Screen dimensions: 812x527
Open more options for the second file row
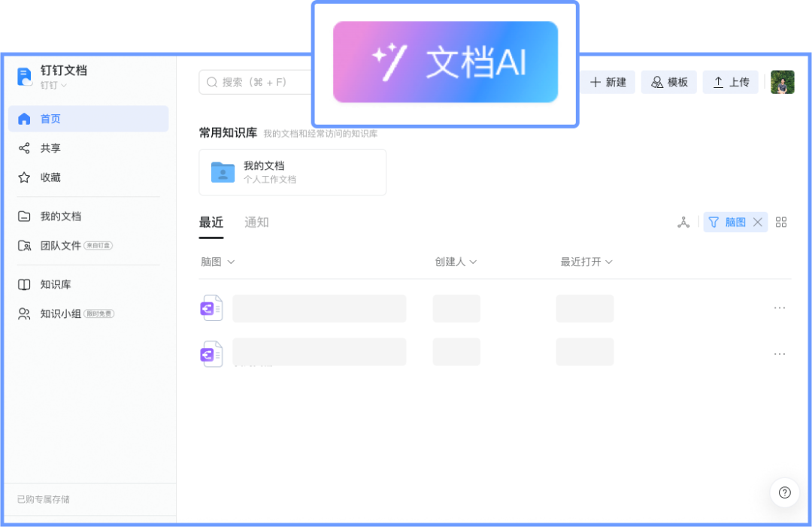coord(780,354)
